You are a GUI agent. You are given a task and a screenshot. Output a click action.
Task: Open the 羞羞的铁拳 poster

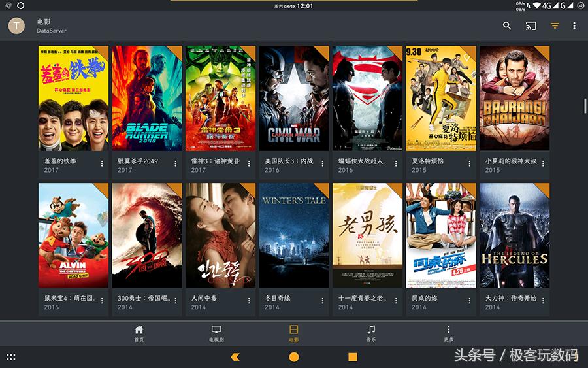pyautogui.click(x=73, y=98)
